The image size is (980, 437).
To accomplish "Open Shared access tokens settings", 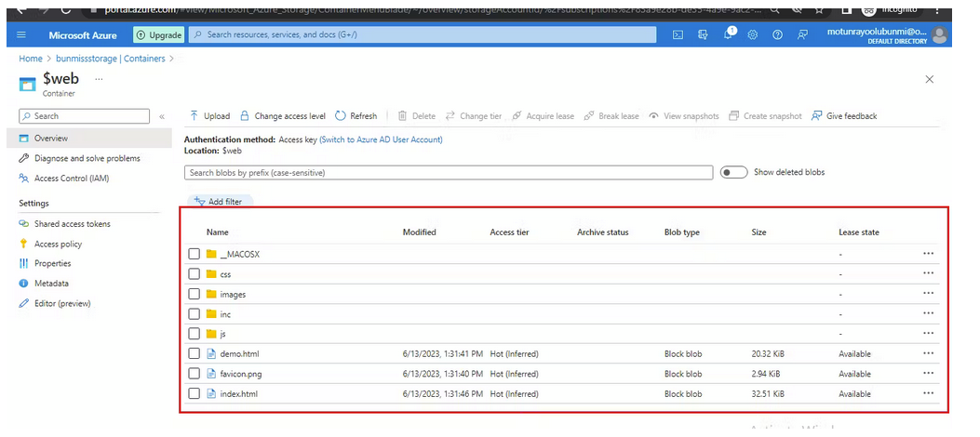I will coord(72,224).
